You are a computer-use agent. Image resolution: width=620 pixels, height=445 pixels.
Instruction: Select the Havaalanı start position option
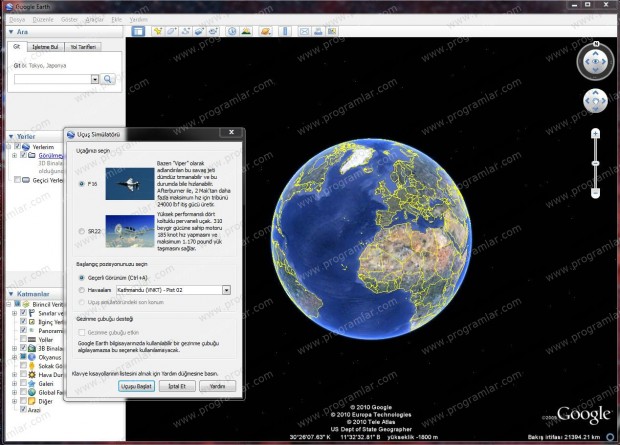[x=82, y=290]
